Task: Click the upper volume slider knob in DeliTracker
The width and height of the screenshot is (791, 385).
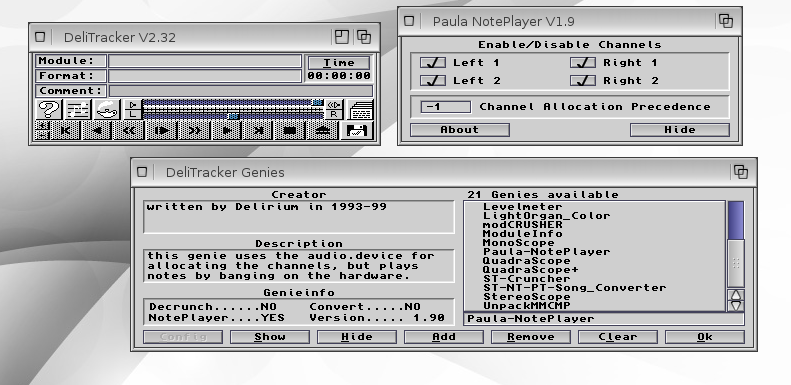Action: pos(317,102)
